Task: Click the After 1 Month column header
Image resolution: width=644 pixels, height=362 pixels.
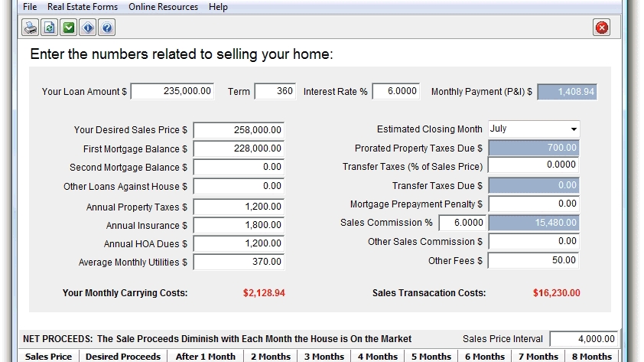Action: (205, 357)
